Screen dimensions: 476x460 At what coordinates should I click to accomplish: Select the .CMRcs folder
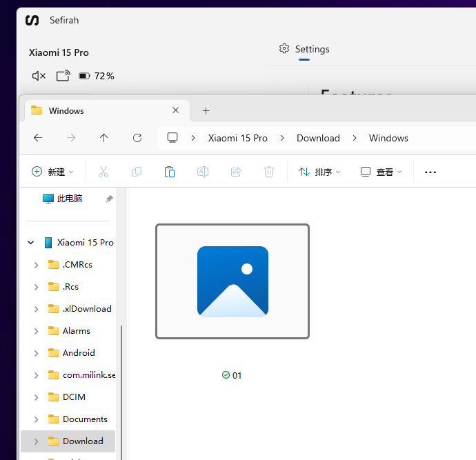pyautogui.click(x=70, y=265)
